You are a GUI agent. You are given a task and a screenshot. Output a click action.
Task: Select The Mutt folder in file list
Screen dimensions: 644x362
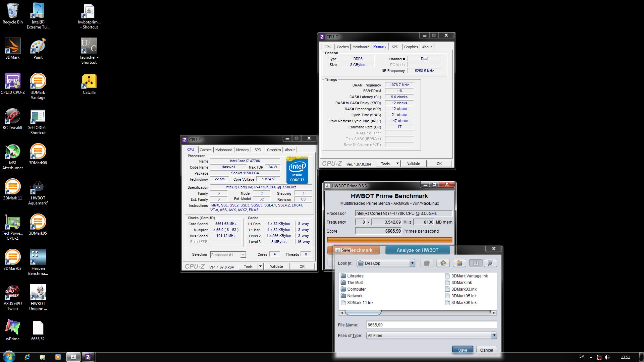coord(352,283)
